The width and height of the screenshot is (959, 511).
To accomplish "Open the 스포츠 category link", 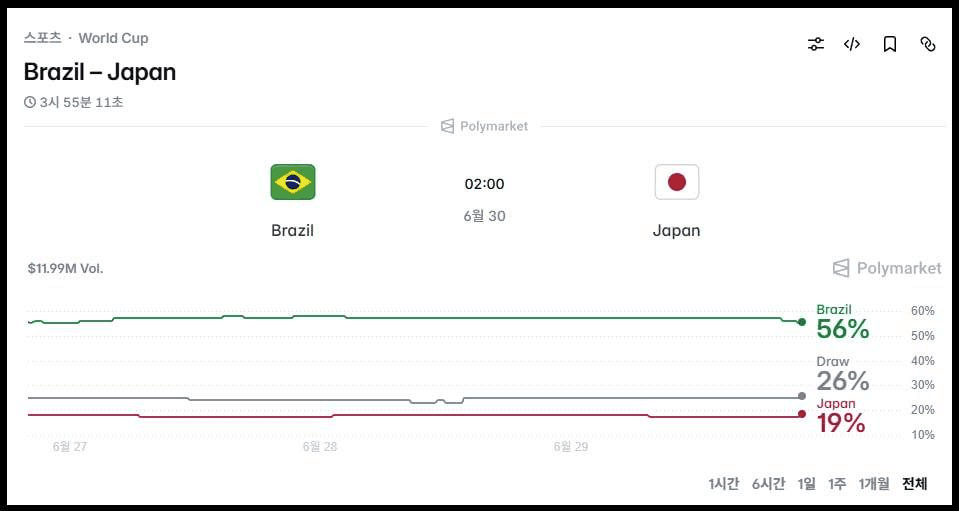I will [43, 38].
